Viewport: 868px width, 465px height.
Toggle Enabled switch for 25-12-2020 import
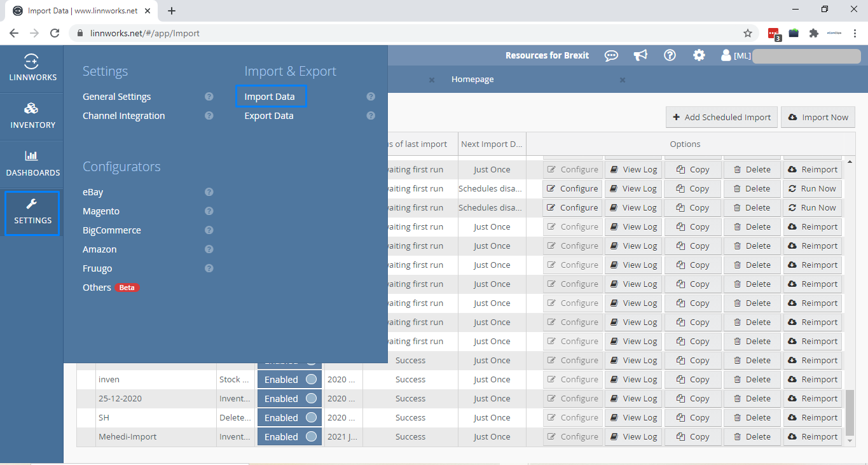(289, 399)
